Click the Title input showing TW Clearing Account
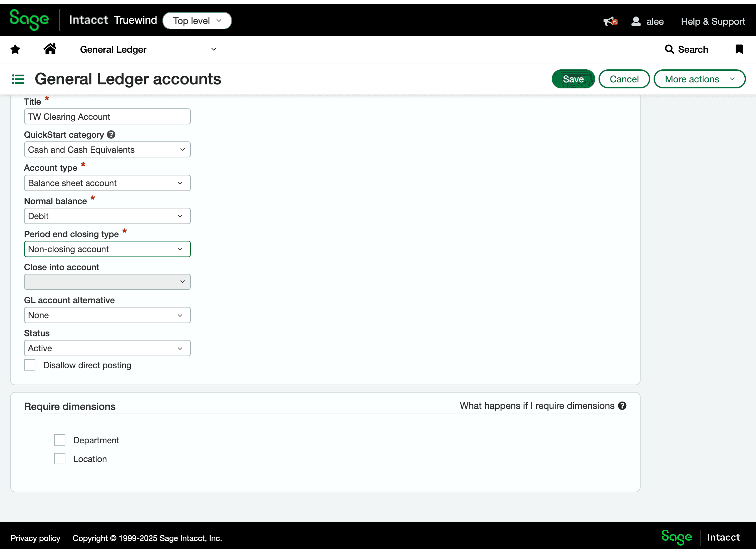 click(107, 116)
